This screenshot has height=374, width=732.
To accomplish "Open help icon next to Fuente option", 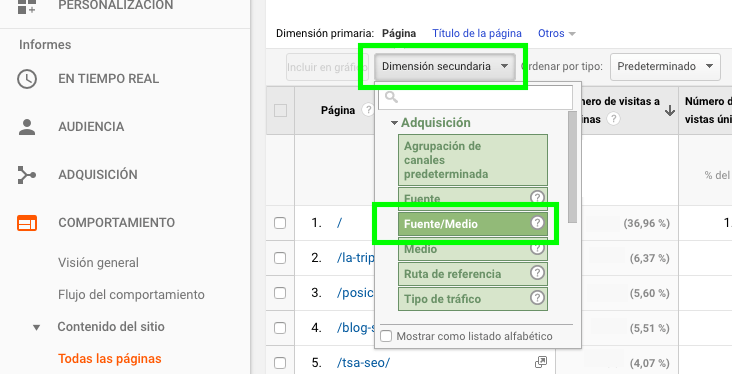I will point(537,198).
